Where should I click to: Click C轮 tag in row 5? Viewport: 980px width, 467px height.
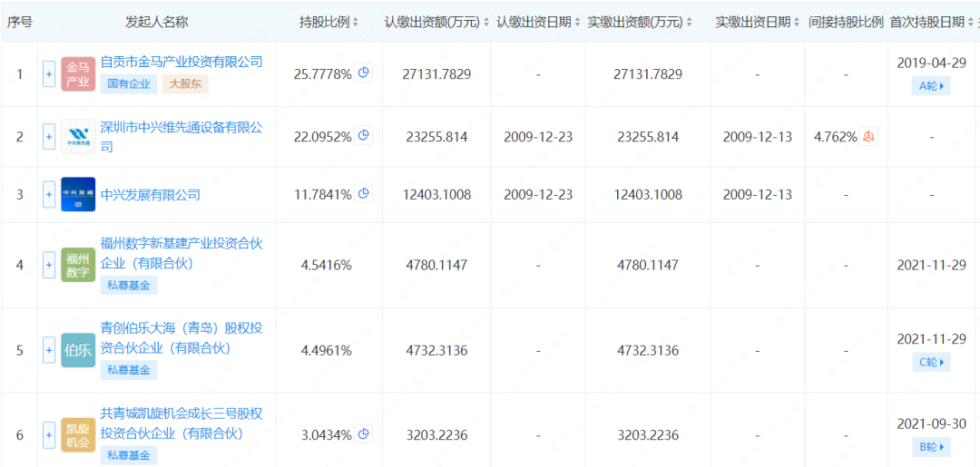coord(931,362)
